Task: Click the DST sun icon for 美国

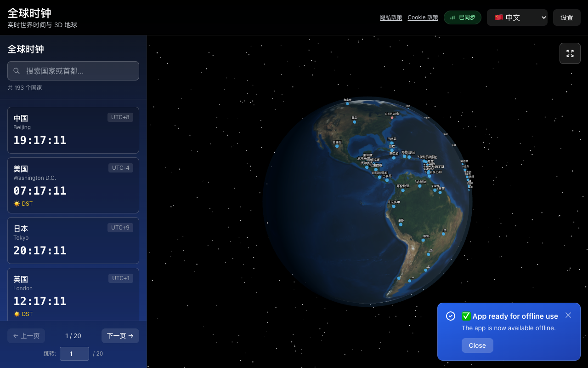Action: 17,204
